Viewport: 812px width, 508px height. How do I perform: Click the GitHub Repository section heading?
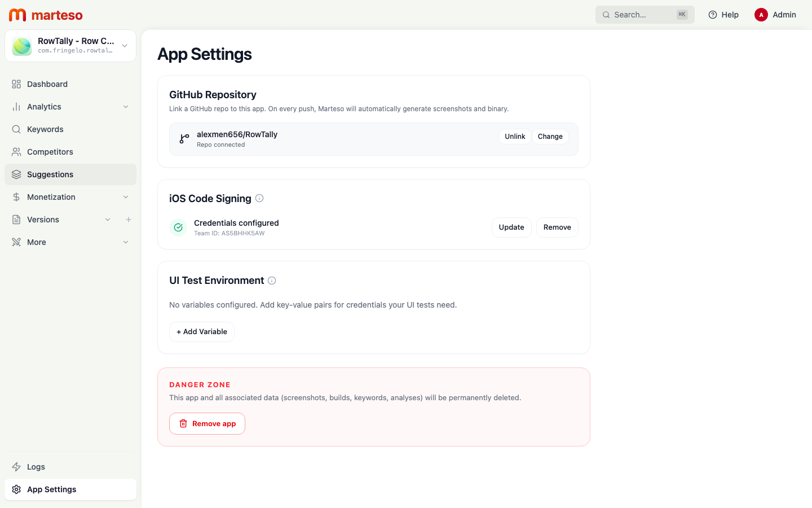coord(213,95)
